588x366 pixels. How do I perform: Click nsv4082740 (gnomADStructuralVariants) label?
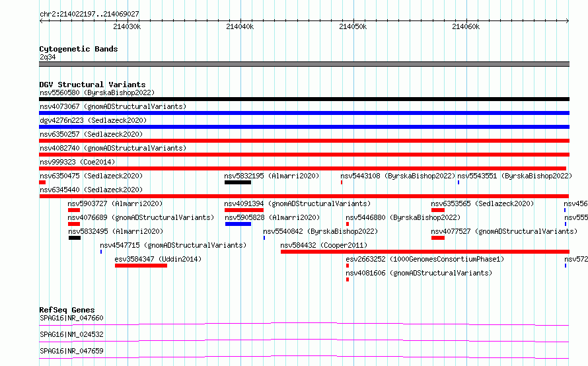pyautogui.click(x=113, y=148)
